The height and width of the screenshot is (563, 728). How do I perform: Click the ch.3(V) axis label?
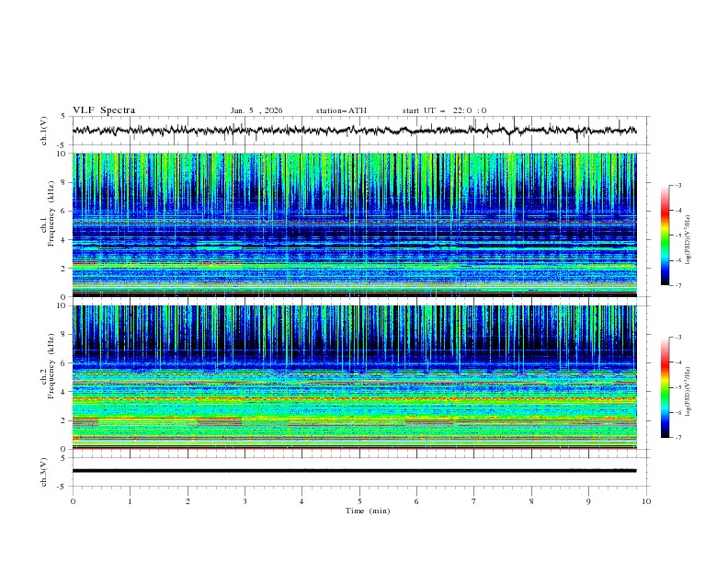pos(44,470)
